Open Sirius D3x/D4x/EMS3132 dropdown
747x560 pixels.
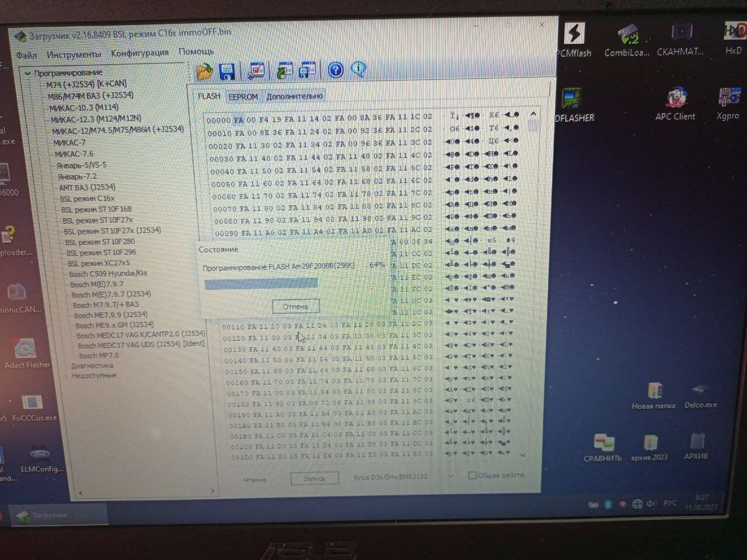404,477
